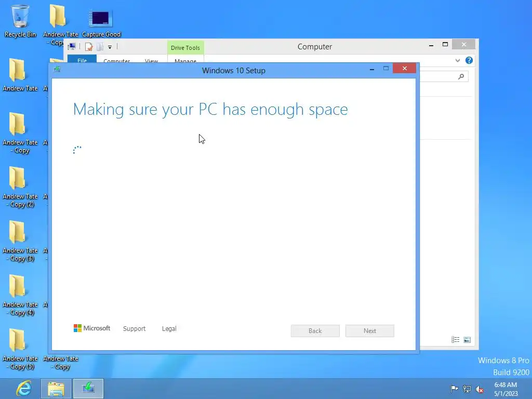Viewport: 532px width, 399px height.
Task: Click the Microsoft logo in Setup
Action: (92, 328)
